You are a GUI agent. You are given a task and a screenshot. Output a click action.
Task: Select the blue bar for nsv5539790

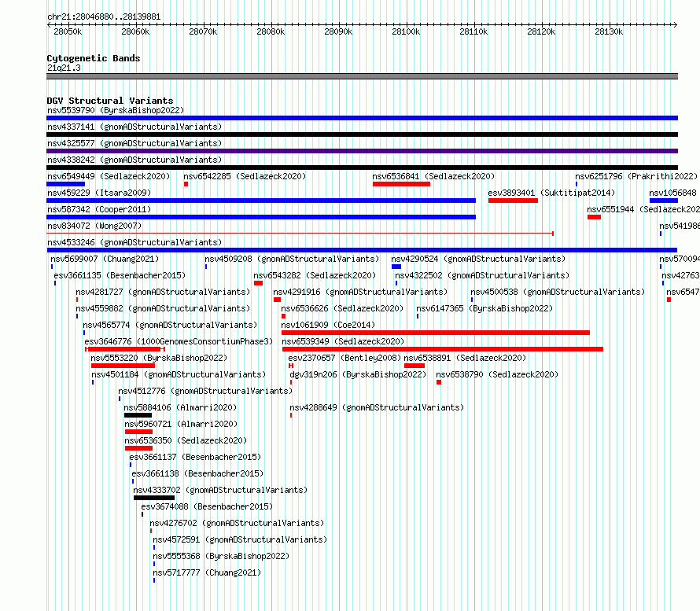click(362, 118)
